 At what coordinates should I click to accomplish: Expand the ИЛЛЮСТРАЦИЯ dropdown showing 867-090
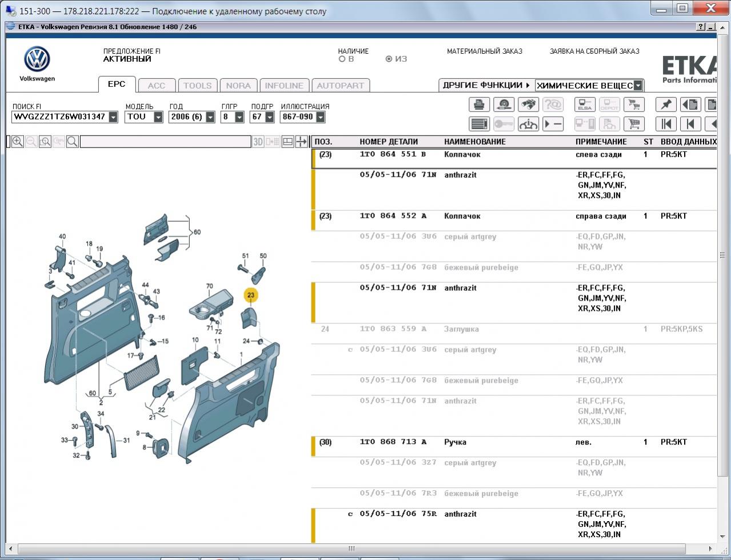(320, 117)
